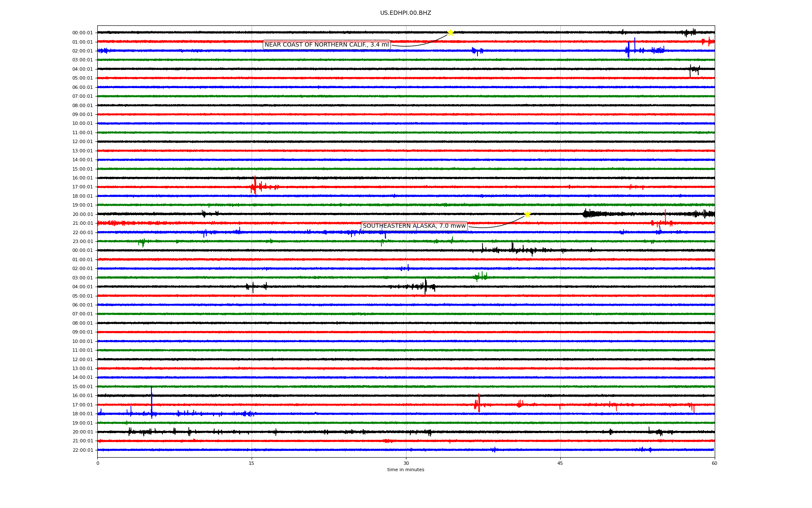This screenshot has height=508, width=812.
Task: Click the 15 tick on the time axis
Action: coord(252,463)
